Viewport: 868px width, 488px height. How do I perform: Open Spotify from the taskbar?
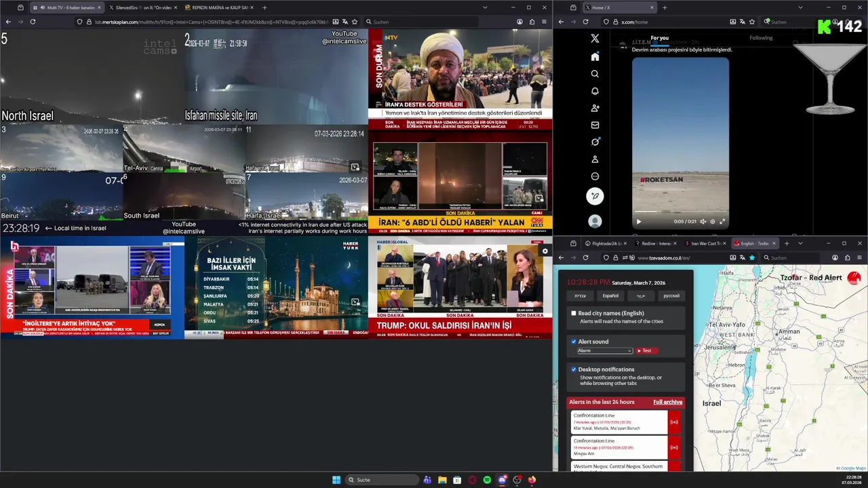(487, 480)
